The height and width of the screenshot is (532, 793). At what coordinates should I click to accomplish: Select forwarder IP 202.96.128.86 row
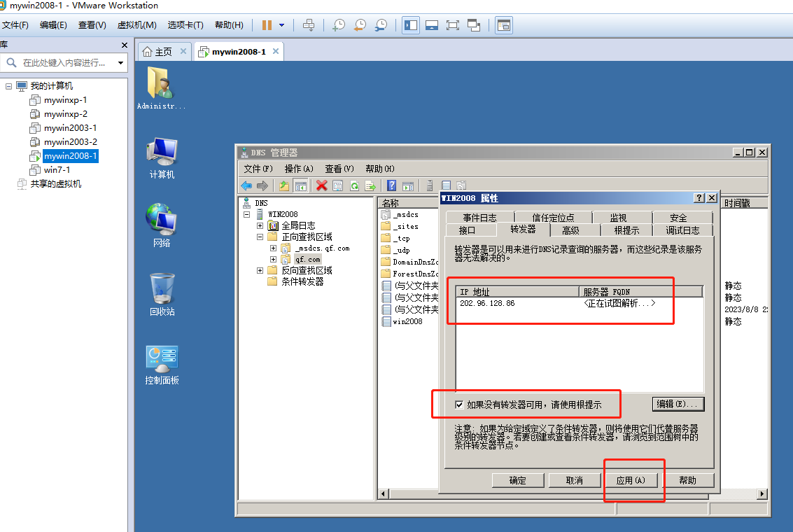tap(579, 303)
